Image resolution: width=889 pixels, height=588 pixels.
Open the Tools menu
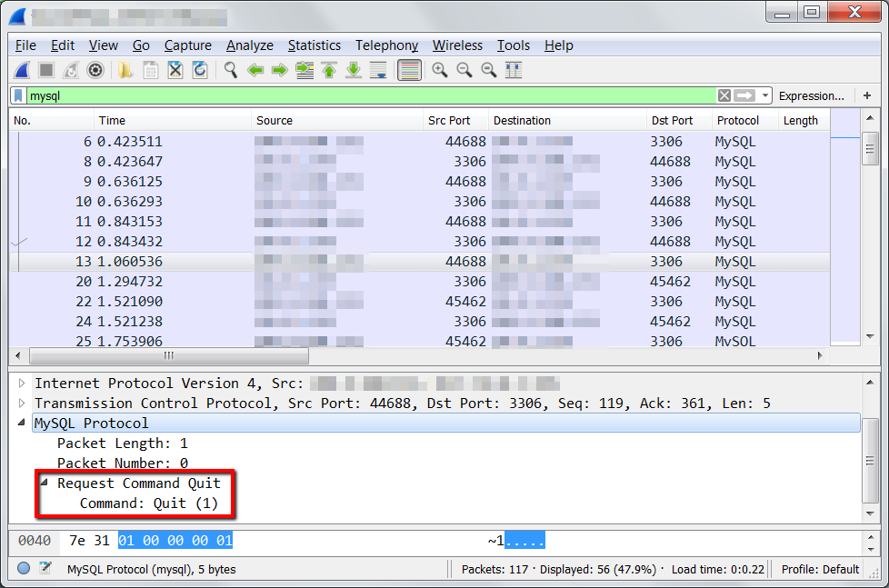coord(513,45)
